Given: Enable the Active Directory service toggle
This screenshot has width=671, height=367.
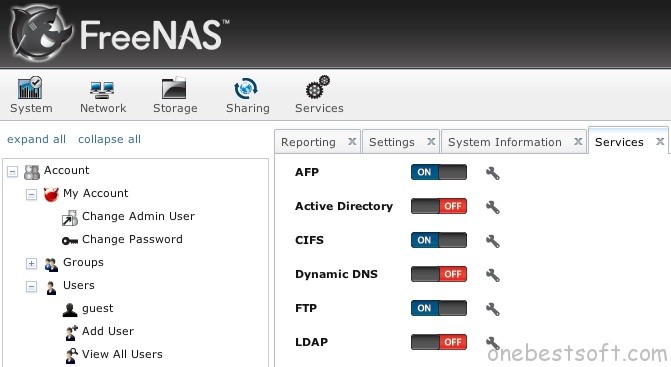Looking at the screenshot, I should pos(439,206).
